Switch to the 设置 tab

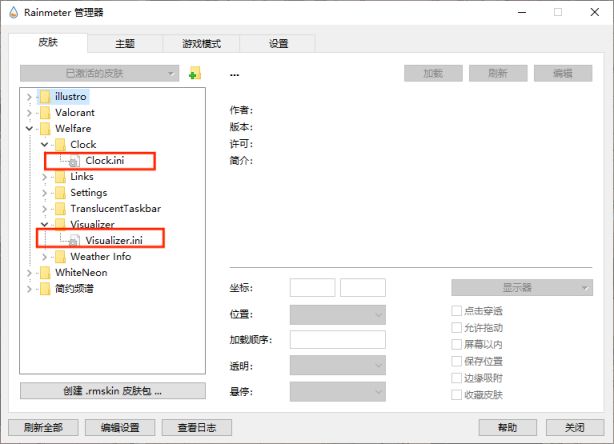(278, 43)
